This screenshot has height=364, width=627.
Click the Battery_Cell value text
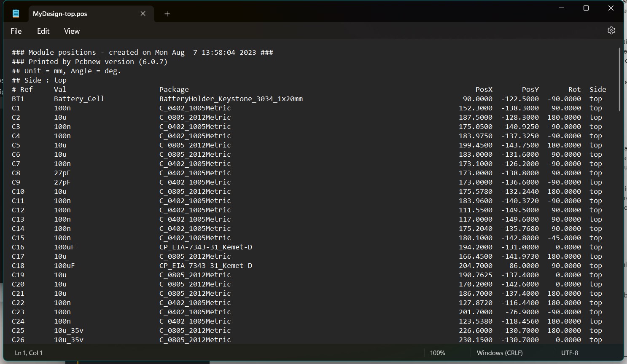coord(79,99)
